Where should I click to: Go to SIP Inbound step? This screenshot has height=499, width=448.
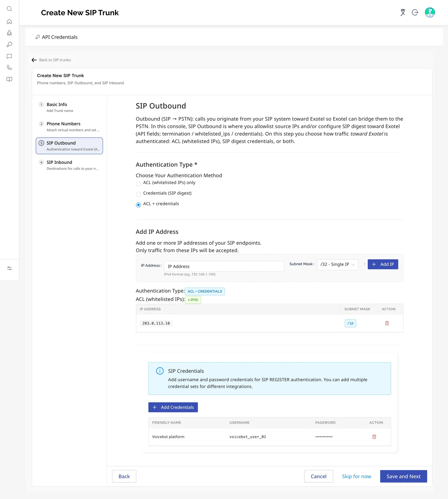click(x=69, y=165)
